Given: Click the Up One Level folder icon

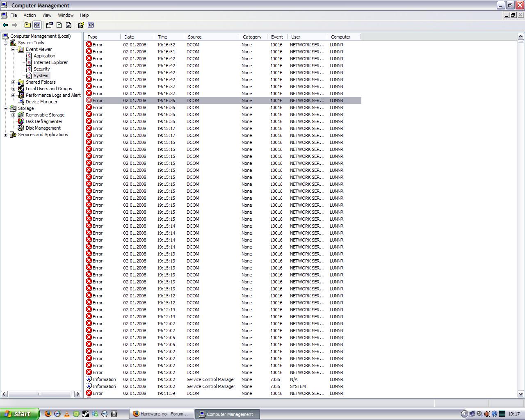Looking at the screenshot, I should pos(27,25).
